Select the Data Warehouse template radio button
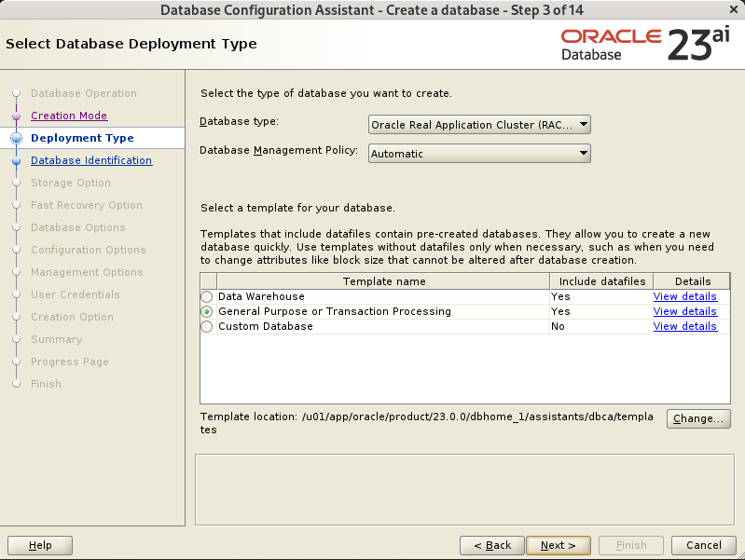Screen dimensions: 745x560 point(207,297)
